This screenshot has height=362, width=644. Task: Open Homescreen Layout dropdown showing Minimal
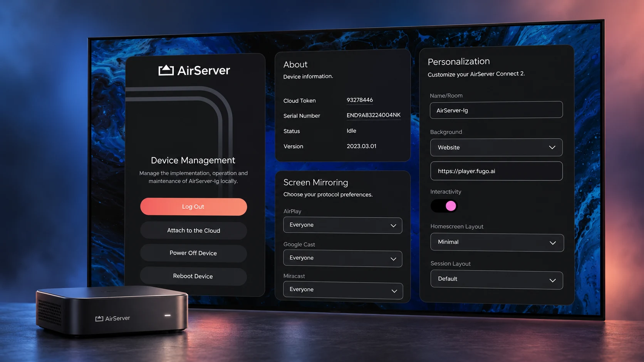[x=497, y=242]
